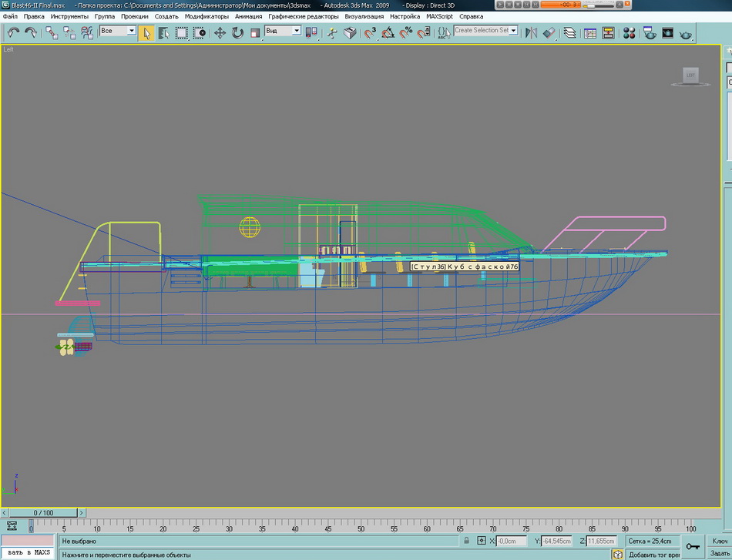
Task: Select the Select and Move tool
Action: pyautogui.click(x=220, y=32)
